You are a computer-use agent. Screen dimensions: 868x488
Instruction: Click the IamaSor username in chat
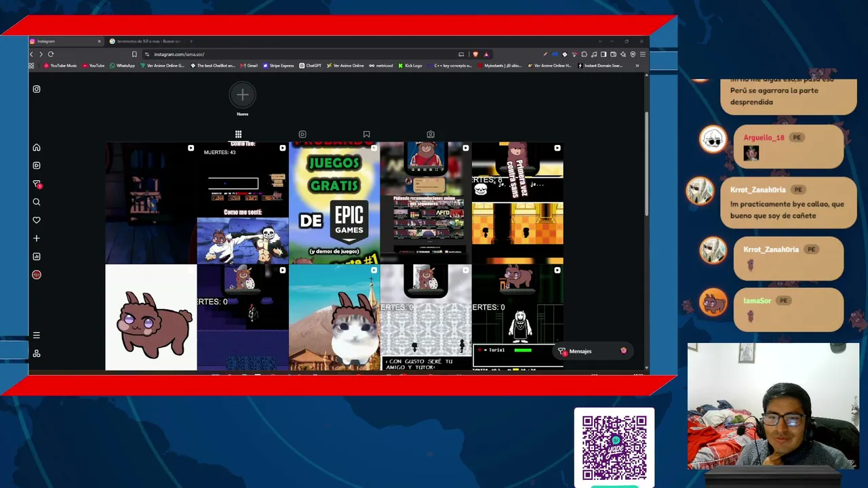pyautogui.click(x=757, y=300)
